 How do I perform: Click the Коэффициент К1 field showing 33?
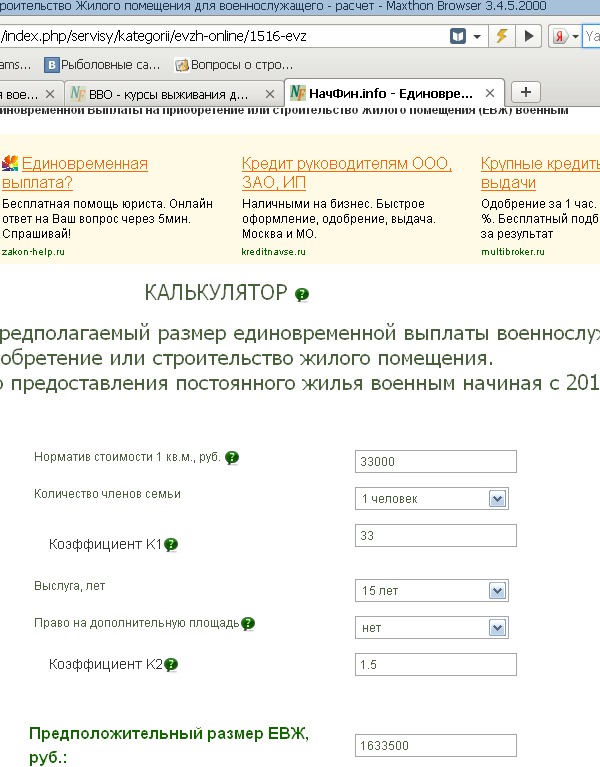point(436,536)
